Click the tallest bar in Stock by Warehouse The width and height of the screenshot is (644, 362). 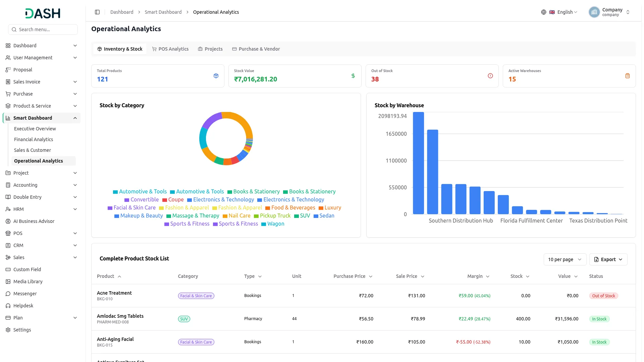pos(418,163)
